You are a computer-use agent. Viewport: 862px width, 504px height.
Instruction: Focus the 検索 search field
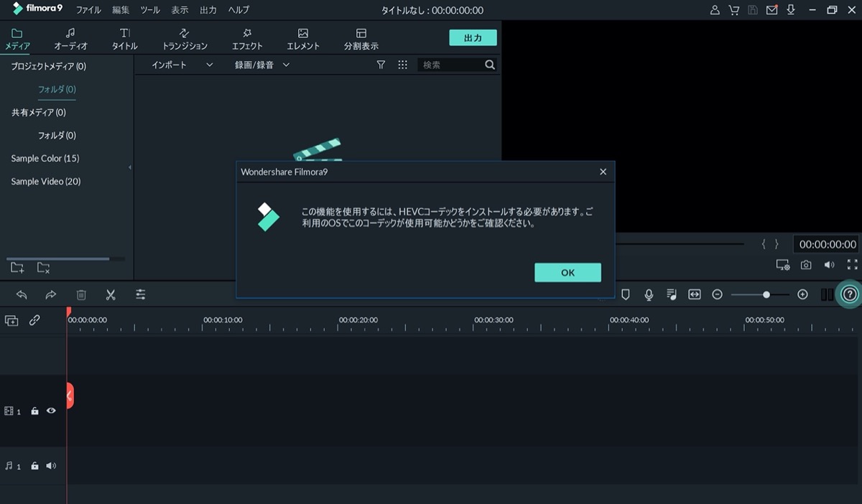point(451,65)
